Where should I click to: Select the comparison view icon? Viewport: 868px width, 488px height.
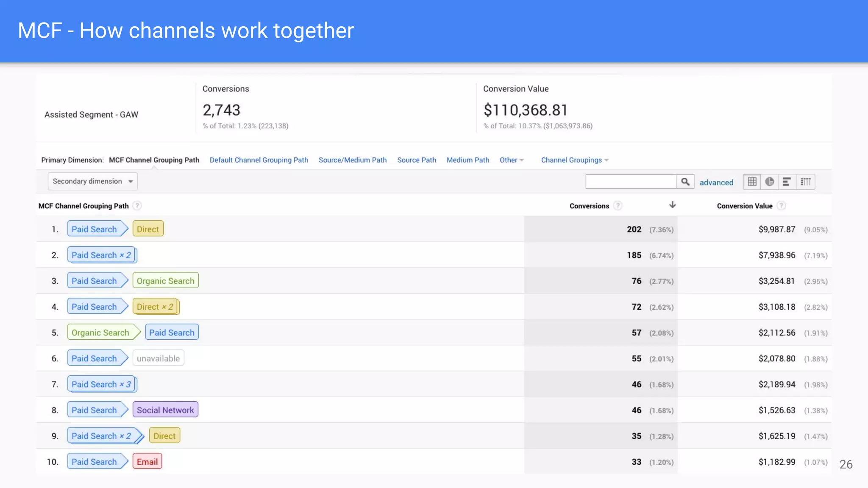(x=805, y=182)
